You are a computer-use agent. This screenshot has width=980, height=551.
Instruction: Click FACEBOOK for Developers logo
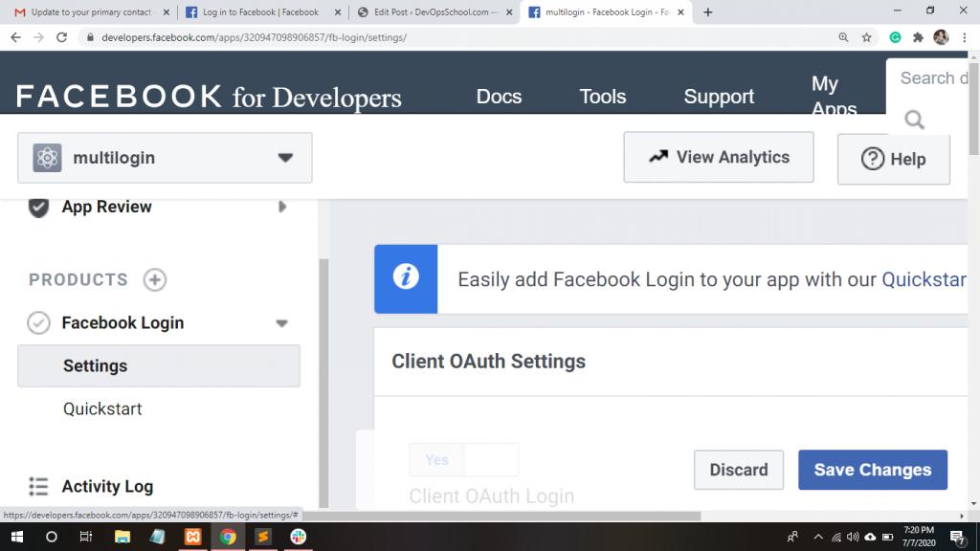point(209,97)
